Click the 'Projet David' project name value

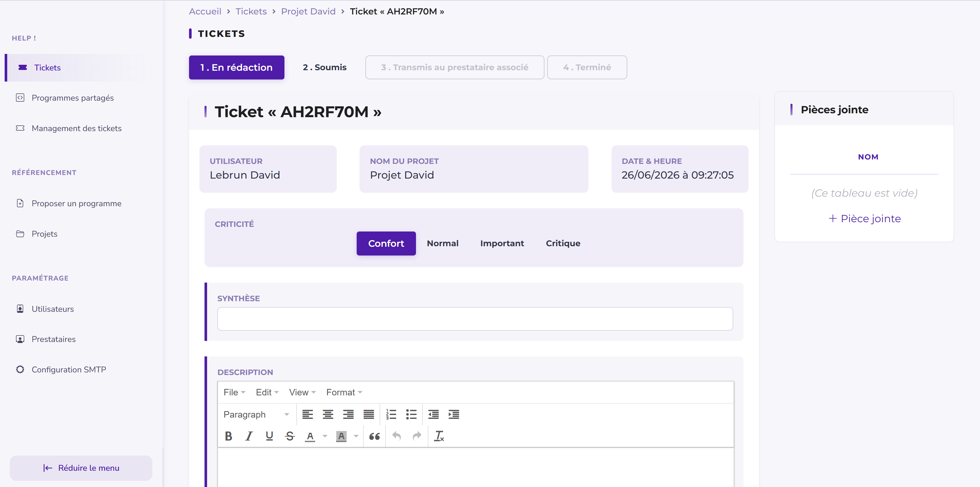pyautogui.click(x=402, y=175)
